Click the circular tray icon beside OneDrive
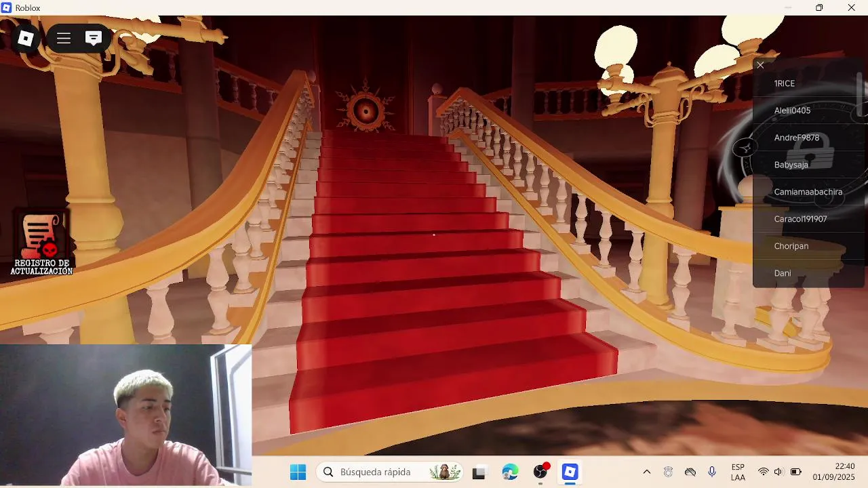The width and height of the screenshot is (868, 488). point(668,472)
